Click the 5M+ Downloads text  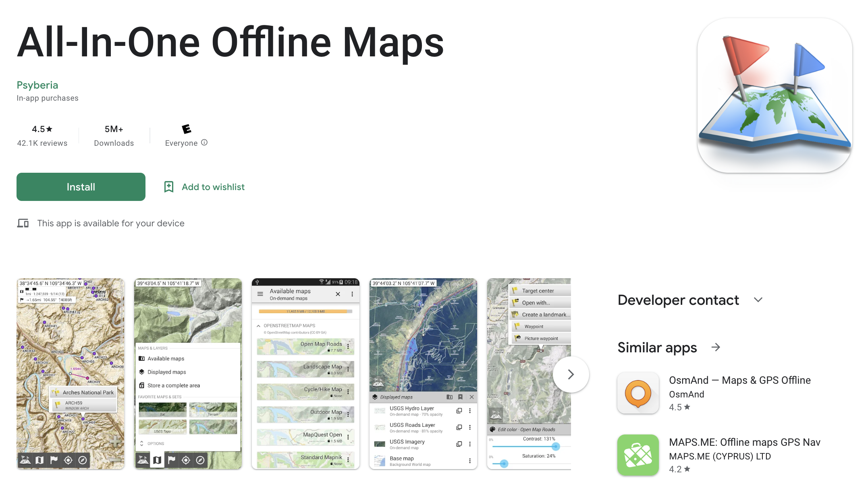point(114,136)
